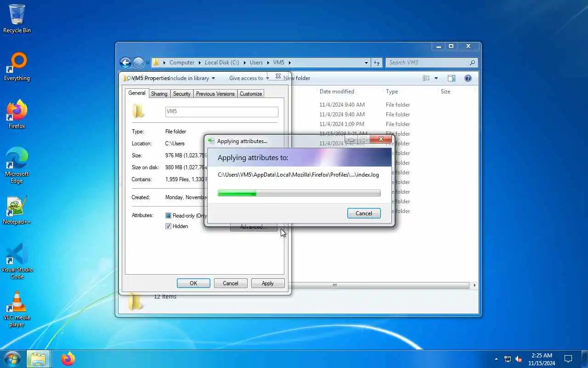Open the Windows Start menu orb
Screen dimensions: 588x368
click(12, 359)
